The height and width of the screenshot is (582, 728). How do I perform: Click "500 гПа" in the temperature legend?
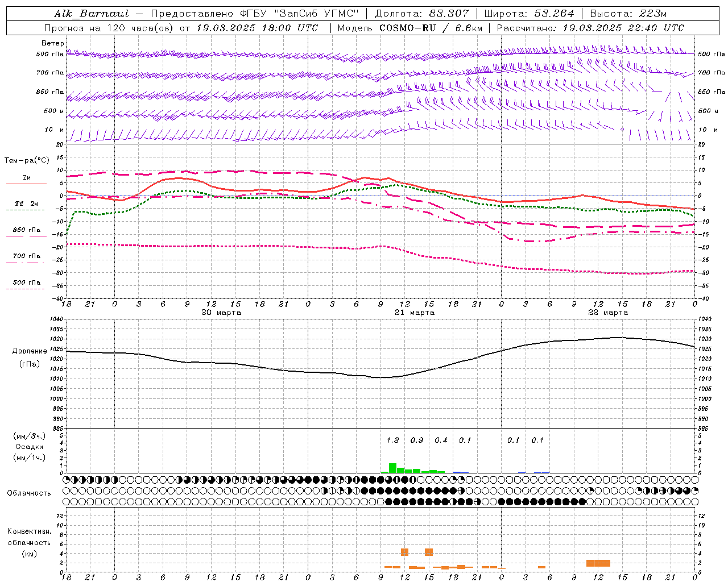tap(27, 282)
